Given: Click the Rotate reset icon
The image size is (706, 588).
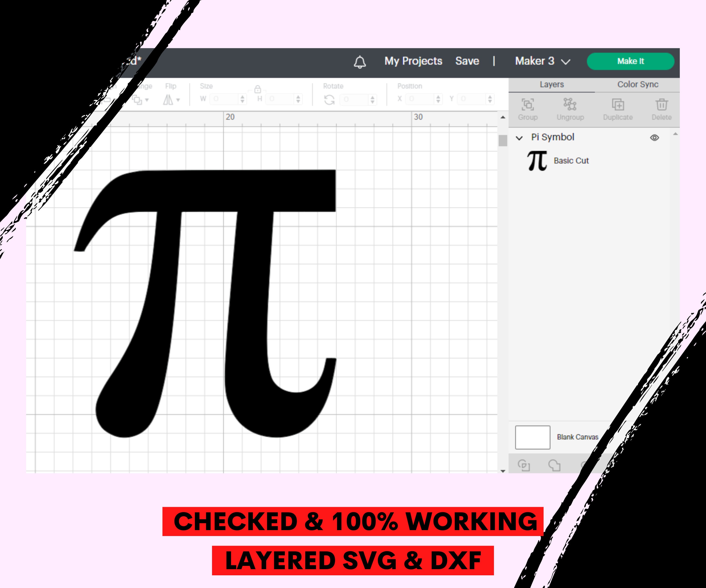Looking at the screenshot, I should point(329,99).
